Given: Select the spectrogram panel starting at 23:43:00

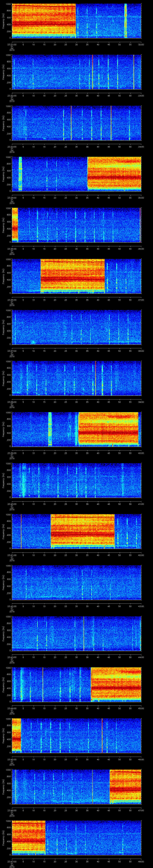Looking at the screenshot, I should 76,633.
